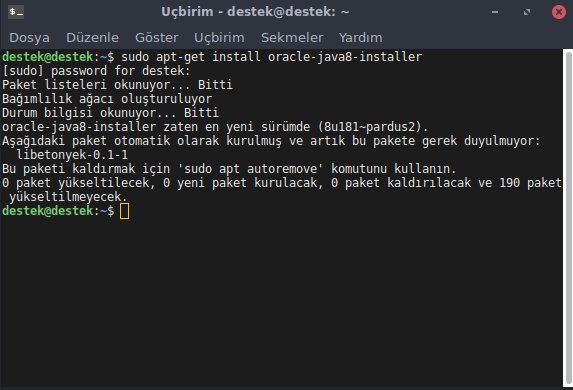The height and width of the screenshot is (390, 573).
Task: Open the Sekmeler menu
Action: 292,38
